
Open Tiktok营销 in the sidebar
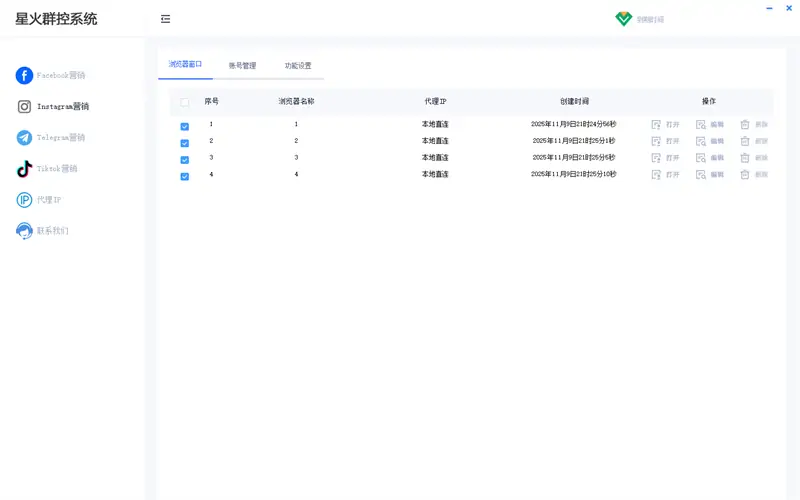[46, 169]
